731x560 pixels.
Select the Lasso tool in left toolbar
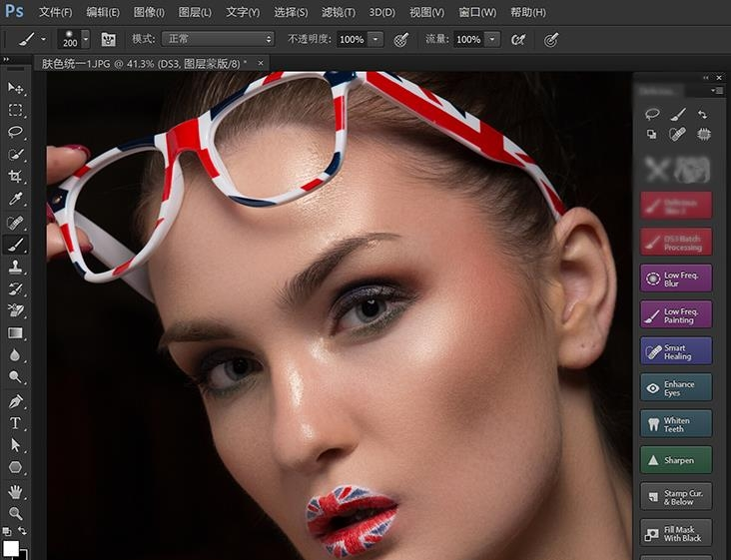16,133
